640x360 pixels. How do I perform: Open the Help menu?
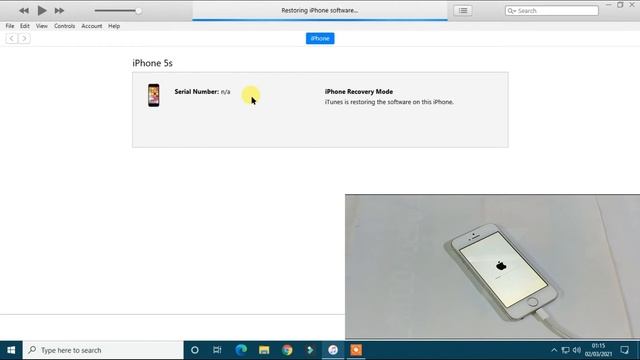[x=114, y=26]
